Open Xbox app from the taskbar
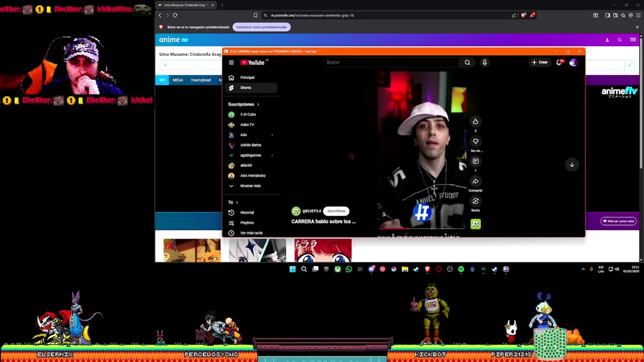The image size is (644, 362). click(x=338, y=269)
